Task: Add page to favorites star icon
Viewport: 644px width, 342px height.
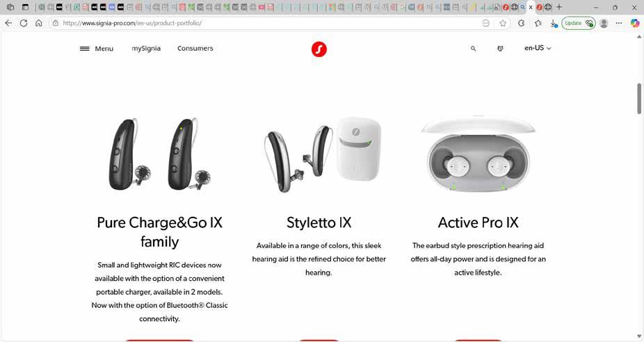Action: [x=503, y=24]
